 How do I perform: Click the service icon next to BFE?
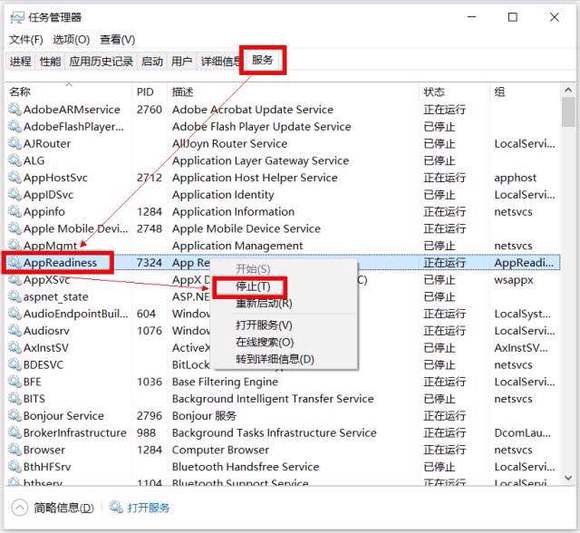click(15, 382)
